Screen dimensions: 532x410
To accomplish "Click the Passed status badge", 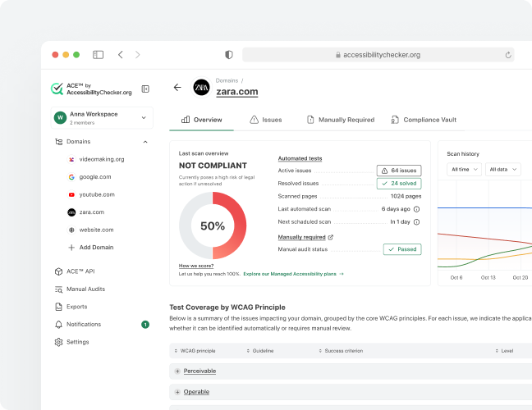I will pos(402,249).
